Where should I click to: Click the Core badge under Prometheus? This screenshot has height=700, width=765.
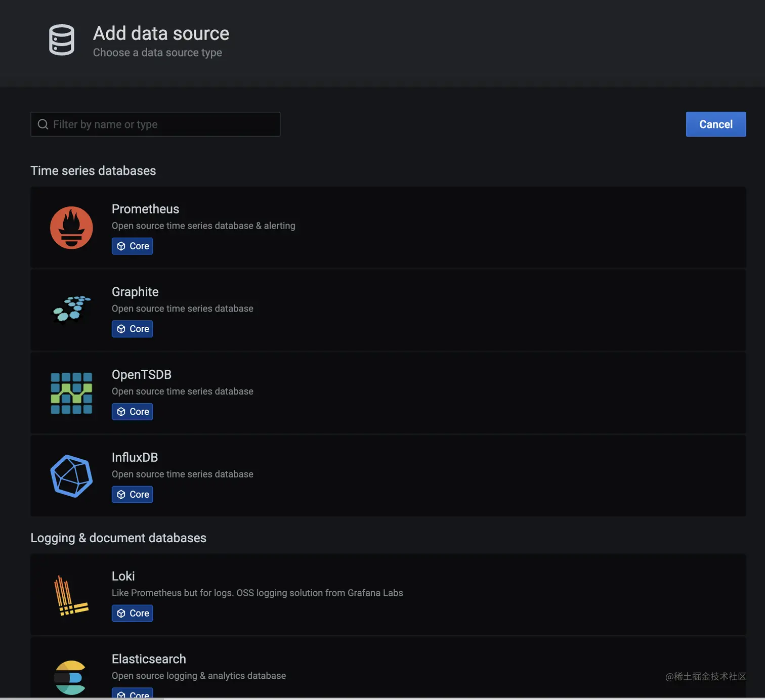point(132,246)
